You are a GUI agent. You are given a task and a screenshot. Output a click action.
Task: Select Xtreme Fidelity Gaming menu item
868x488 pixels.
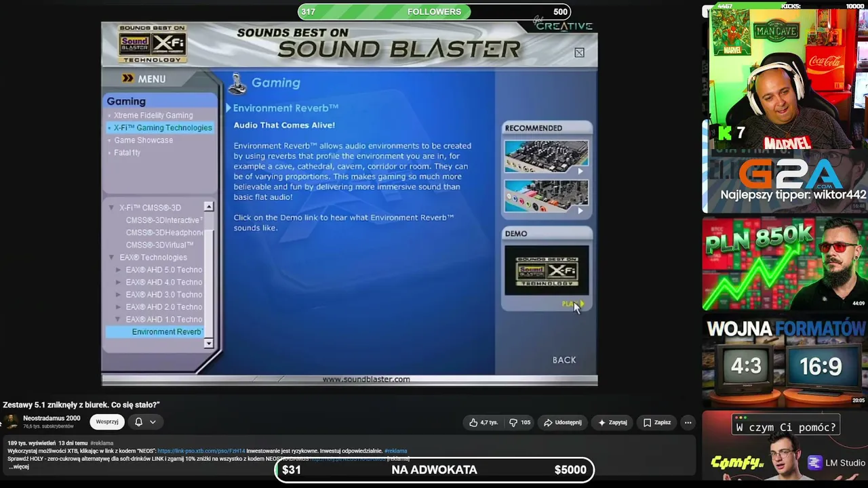(153, 115)
